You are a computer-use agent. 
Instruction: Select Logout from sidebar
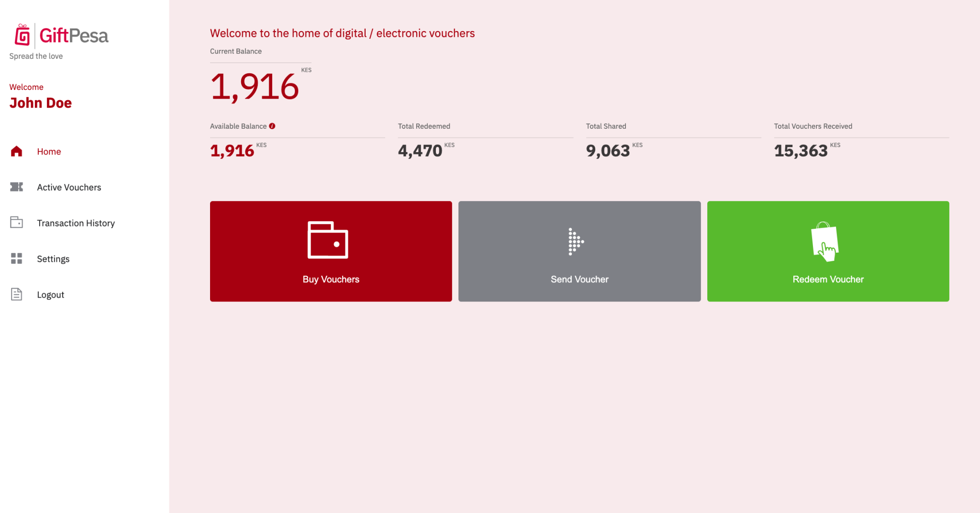click(x=51, y=295)
